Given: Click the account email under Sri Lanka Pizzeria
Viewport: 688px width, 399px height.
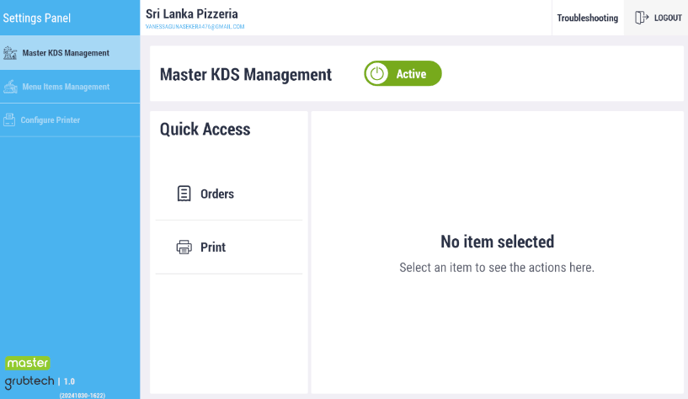Looking at the screenshot, I should (195, 27).
